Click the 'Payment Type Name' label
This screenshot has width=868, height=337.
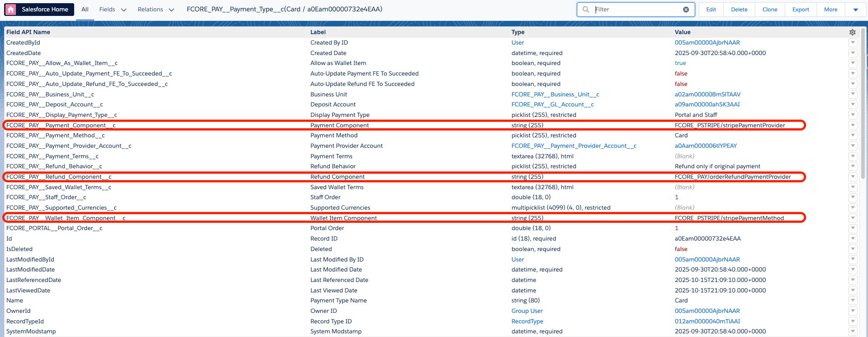pyautogui.click(x=338, y=301)
